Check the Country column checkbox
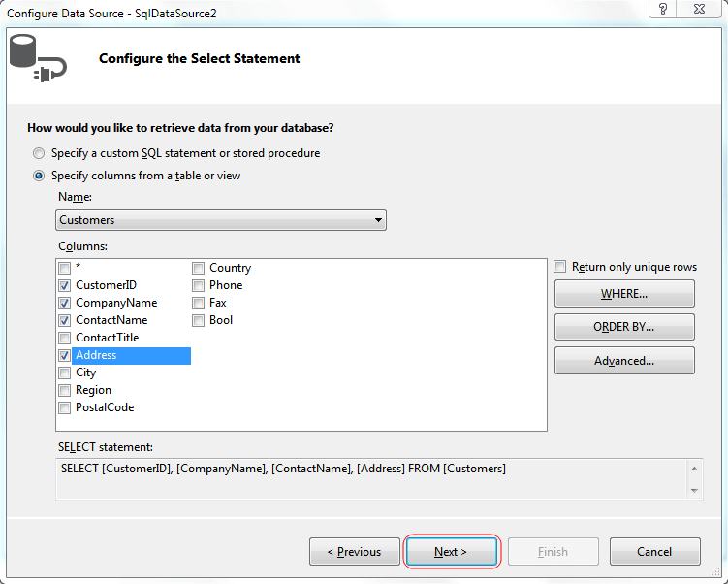728x584 pixels. pos(198,268)
